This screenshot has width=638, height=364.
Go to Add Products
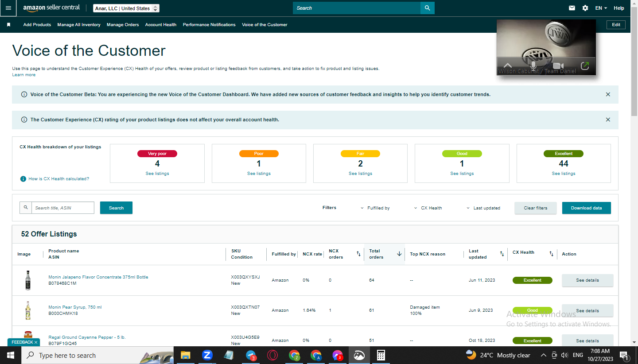coord(37,25)
